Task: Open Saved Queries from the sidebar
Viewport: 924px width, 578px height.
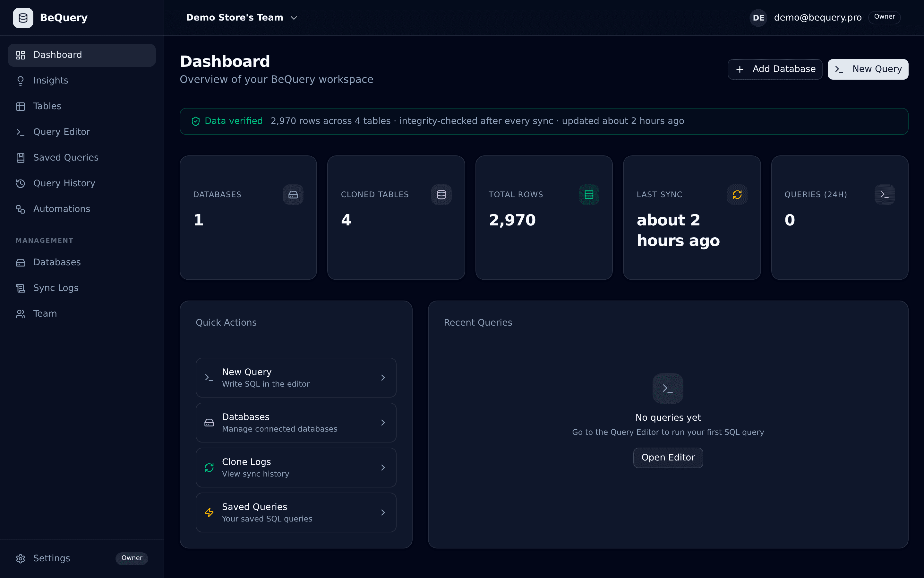Action: point(82,157)
